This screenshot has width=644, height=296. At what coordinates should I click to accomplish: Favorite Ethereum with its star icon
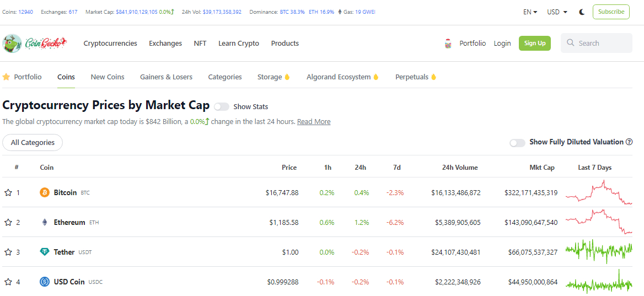[x=8, y=223]
